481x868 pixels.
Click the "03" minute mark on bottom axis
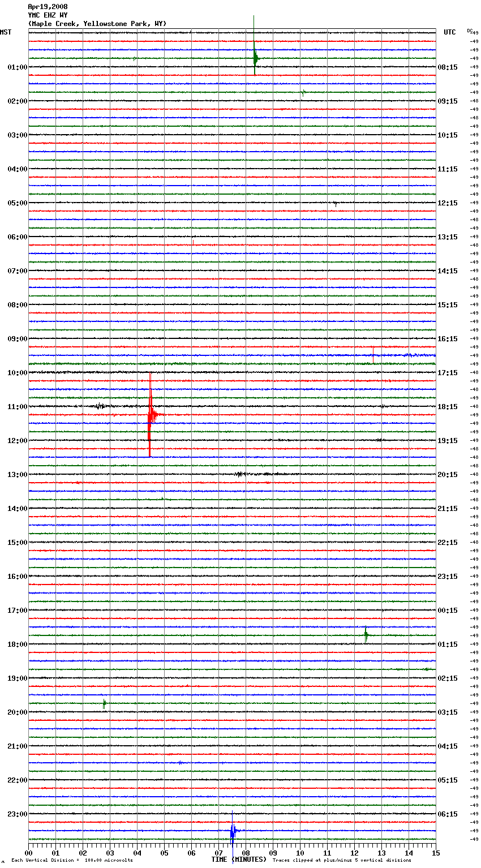pyautogui.click(x=110, y=853)
